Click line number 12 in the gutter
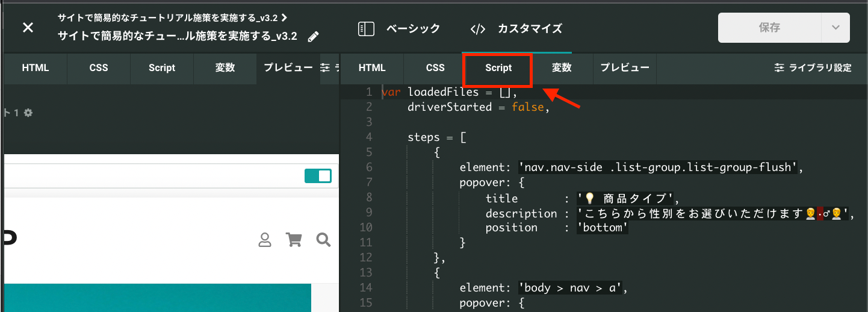The height and width of the screenshot is (312, 868). tap(366, 258)
